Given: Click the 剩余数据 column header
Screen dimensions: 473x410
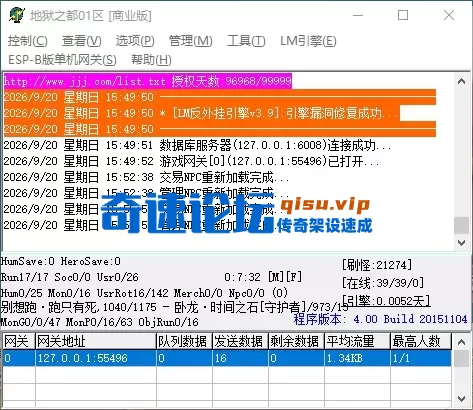Looking at the screenshot, I should pyautogui.click(x=296, y=341).
